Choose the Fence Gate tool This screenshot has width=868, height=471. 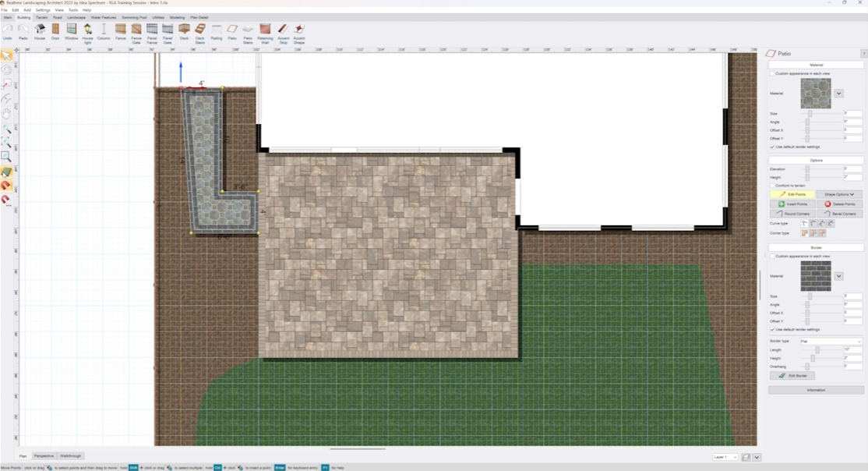point(136,34)
